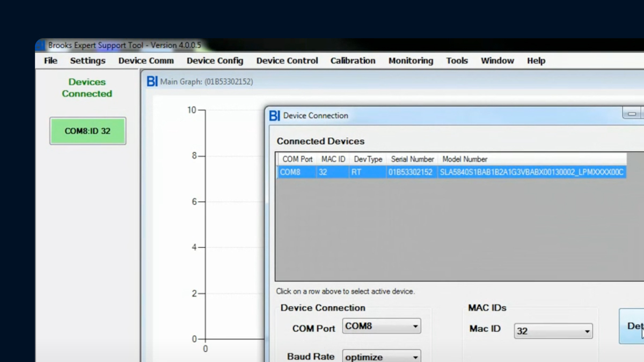Click the Brooks Expert Support Tool title bar icon
Screen dimensions: 644x362
[x=41, y=45]
